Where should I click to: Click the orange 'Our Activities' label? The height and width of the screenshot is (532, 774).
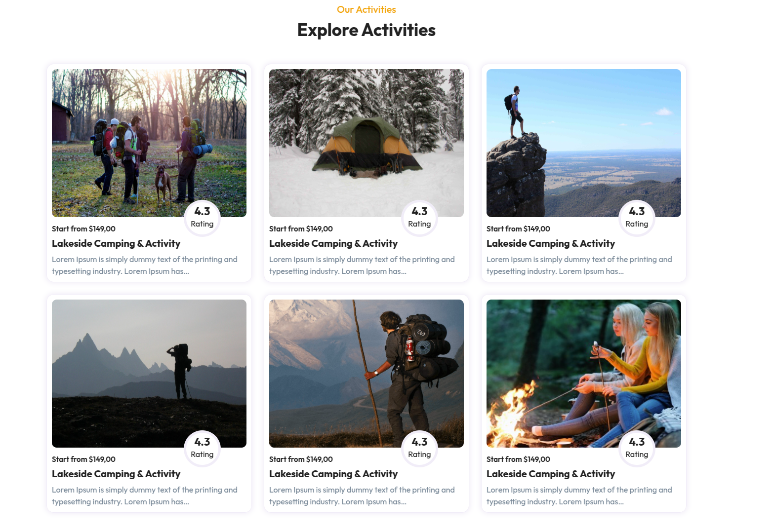[x=367, y=9]
